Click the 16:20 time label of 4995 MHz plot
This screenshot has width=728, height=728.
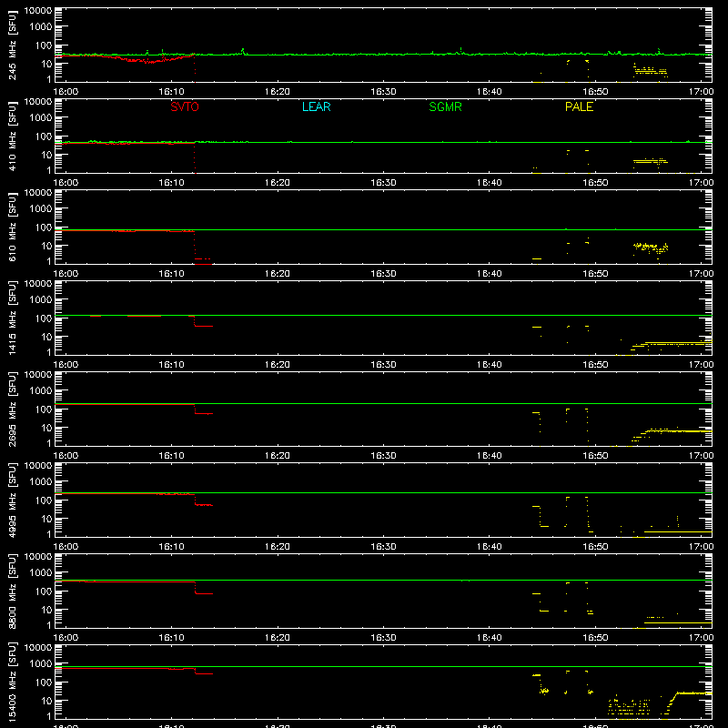278,547
